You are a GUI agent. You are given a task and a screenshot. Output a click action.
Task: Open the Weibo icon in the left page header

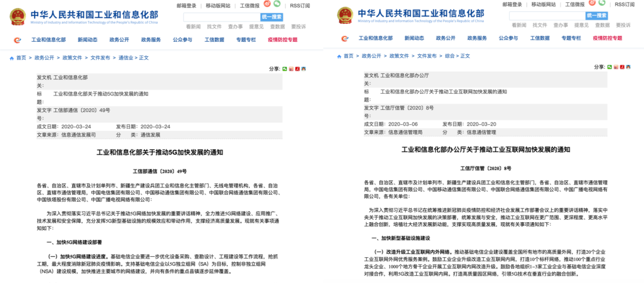(267, 4)
